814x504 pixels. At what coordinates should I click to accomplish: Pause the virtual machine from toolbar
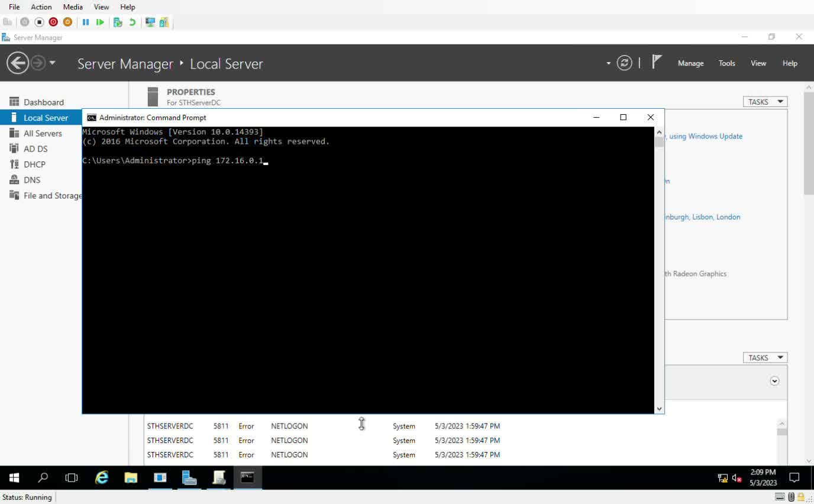pyautogui.click(x=86, y=22)
